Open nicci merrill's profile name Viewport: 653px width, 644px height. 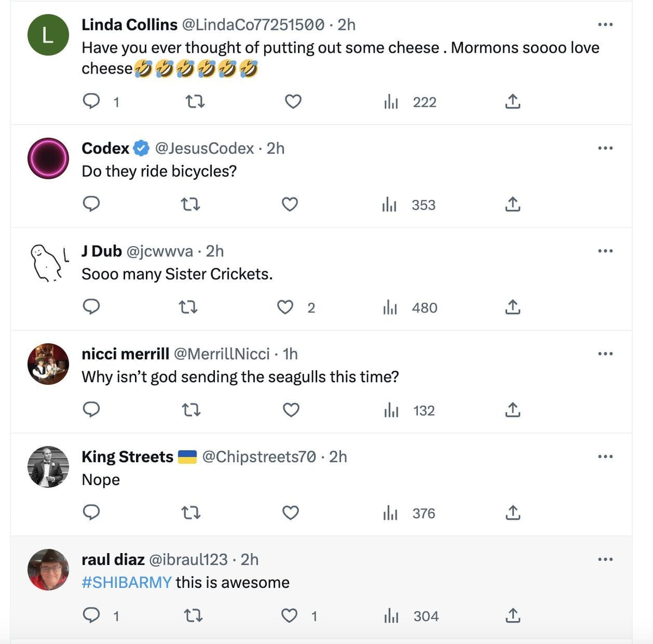click(x=125, y=354)
